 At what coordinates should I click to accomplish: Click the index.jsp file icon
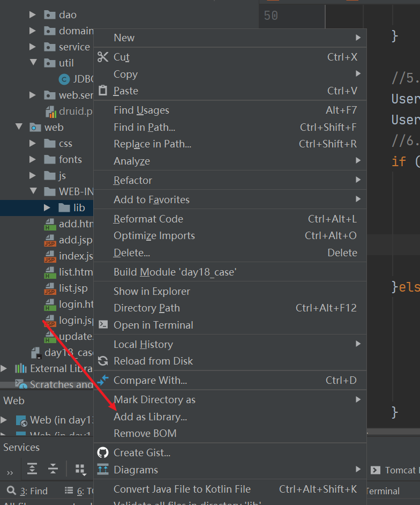tap(50, 256)
